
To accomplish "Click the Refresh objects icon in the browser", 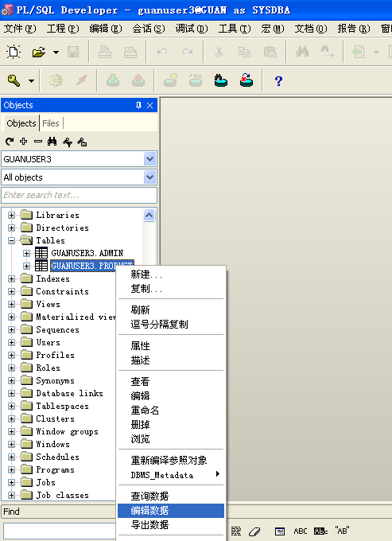I will click(x=10, y=142).
